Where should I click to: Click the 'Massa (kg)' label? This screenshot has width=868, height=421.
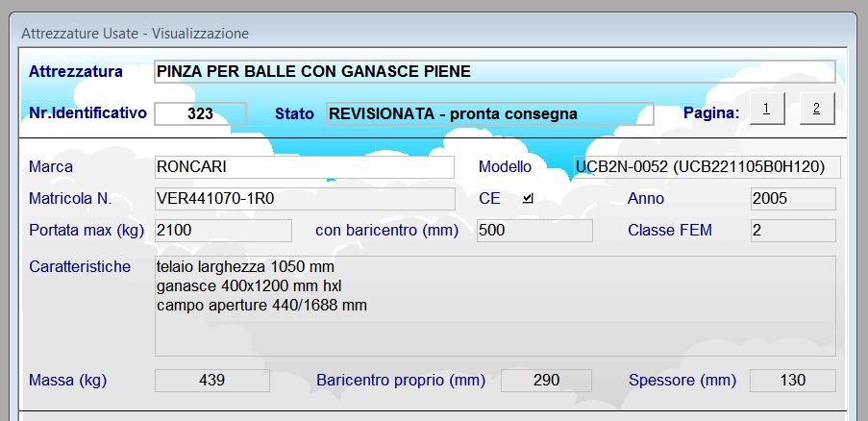coord(67,381)
